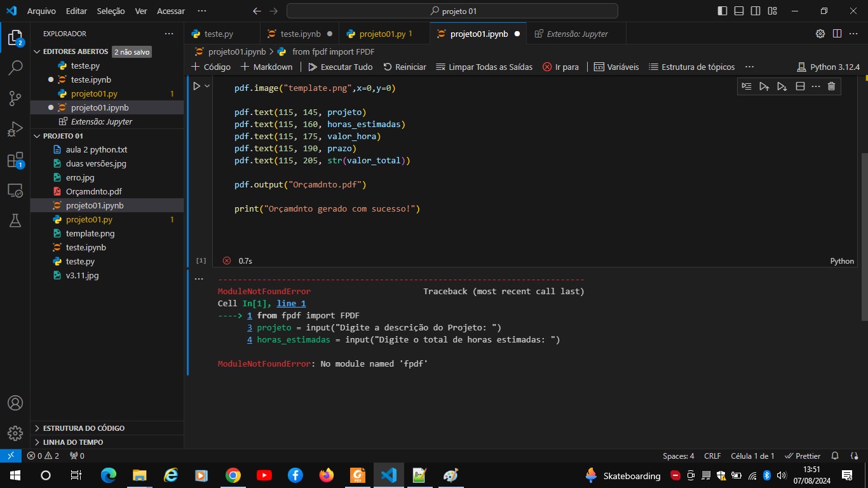Click the Executar Tudo button
Viewport: 868px width, 488px height.
click(341, 67)
